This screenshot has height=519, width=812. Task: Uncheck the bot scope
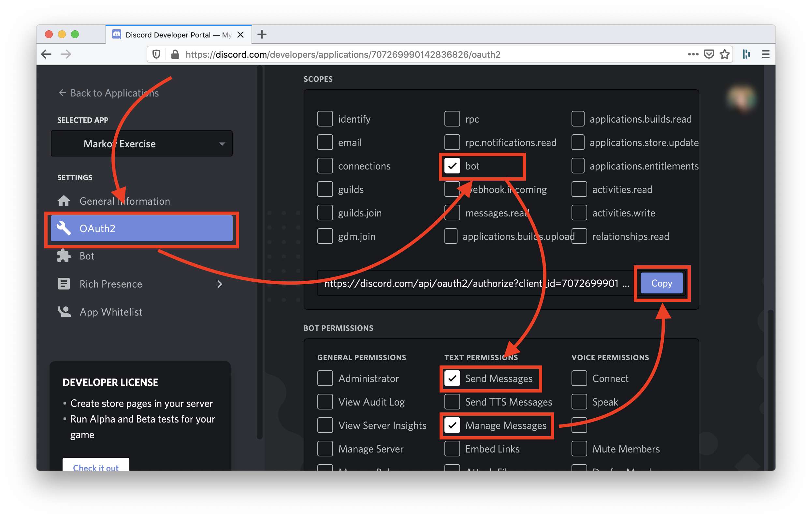click(x=452, y=166)
